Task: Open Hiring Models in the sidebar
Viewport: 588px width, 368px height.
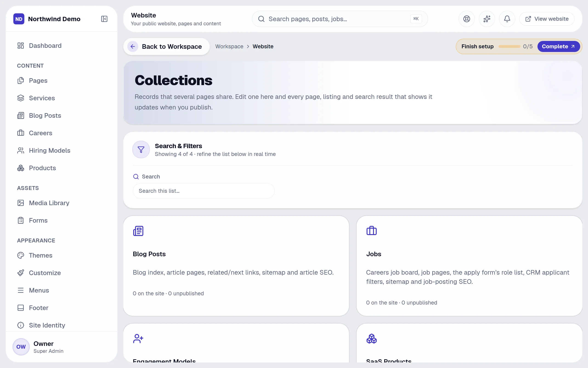Action: point(62,151)
